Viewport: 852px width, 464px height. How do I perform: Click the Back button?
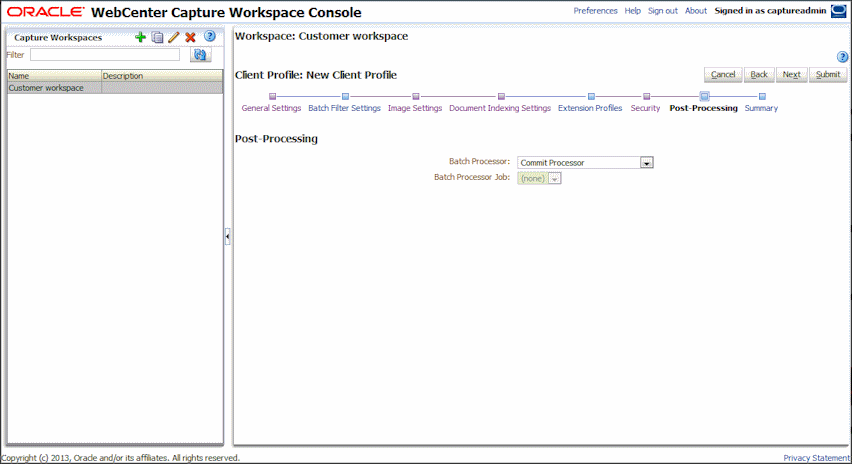759,74
